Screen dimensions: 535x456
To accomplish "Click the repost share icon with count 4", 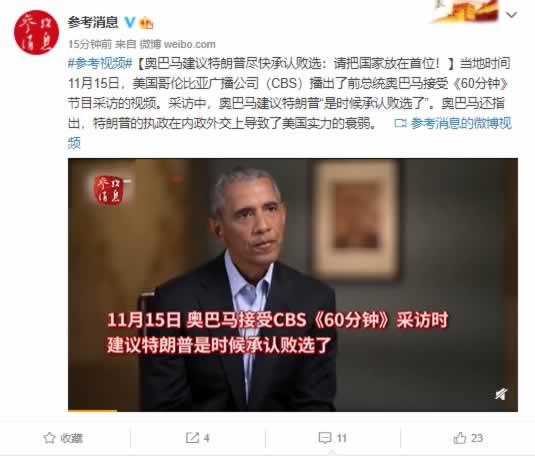I will [x=192, y=438].
